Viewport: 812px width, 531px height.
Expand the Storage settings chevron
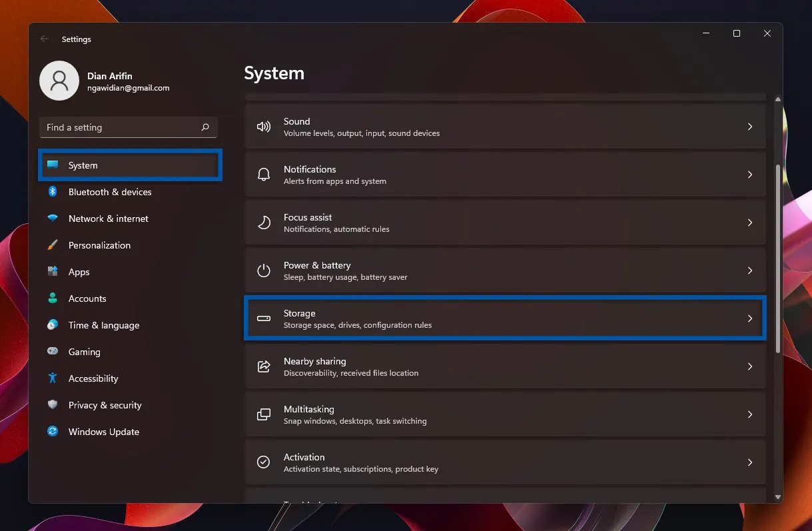pyautogui.click(x=750, y=318)
